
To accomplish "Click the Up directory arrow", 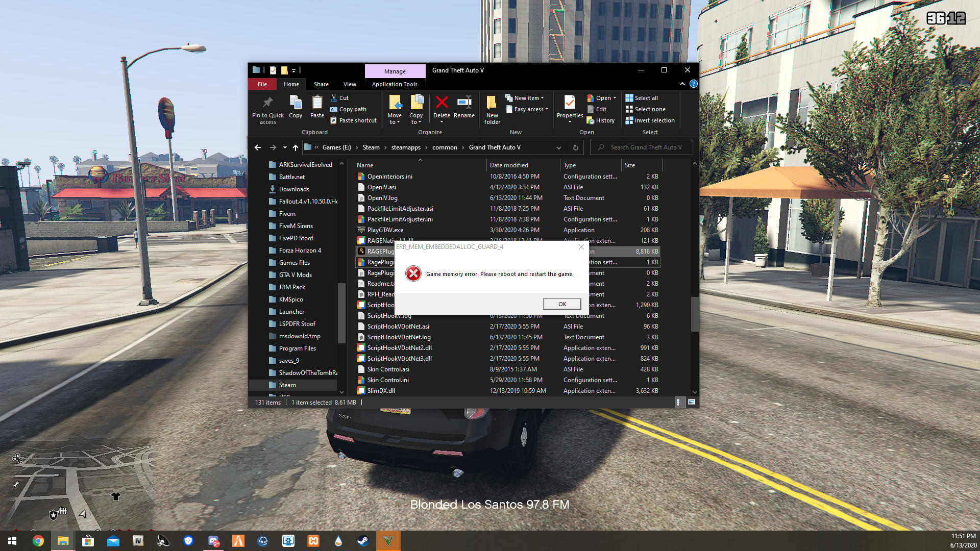I will coord(296,147).
